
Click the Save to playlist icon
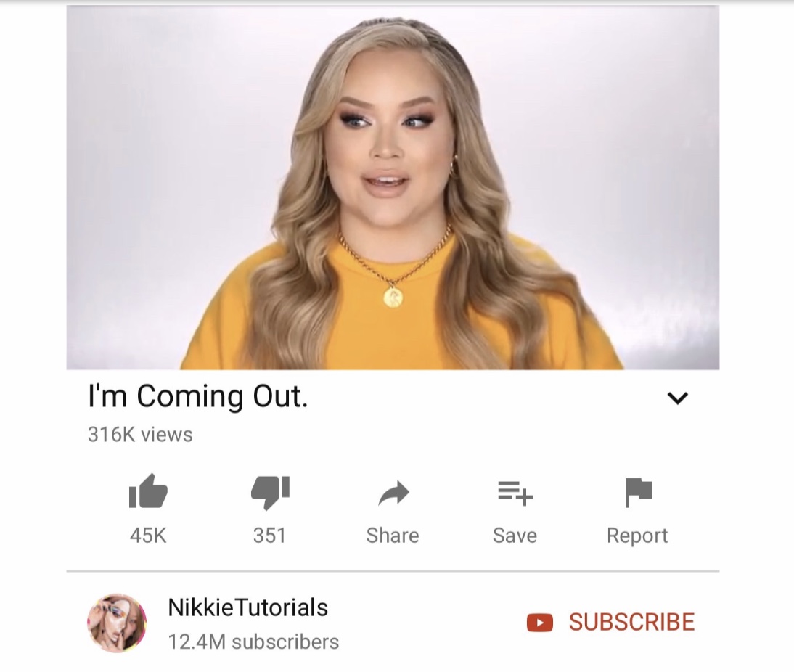coord(515,493)
